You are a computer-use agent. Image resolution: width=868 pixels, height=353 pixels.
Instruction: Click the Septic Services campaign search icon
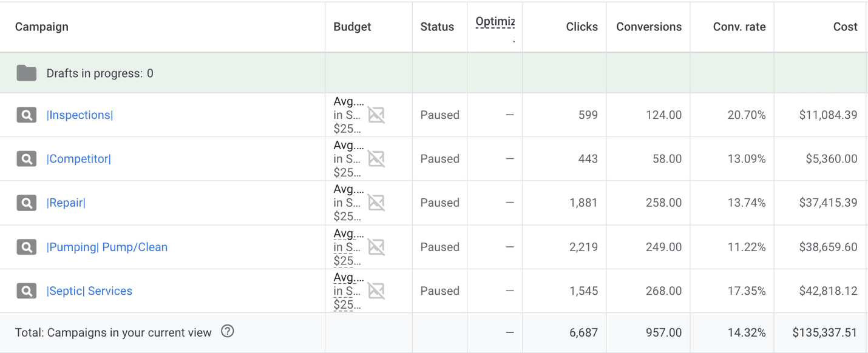tap(26, 291)
